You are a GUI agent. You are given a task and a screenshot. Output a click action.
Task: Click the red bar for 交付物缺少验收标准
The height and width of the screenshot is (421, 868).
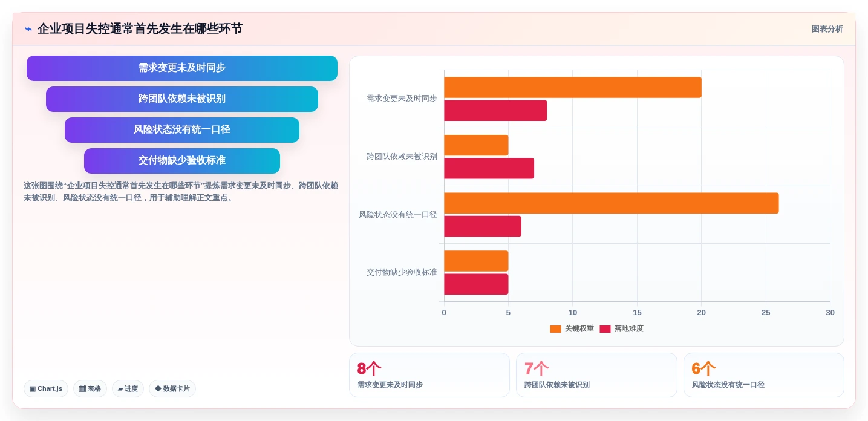coord(476,284)
